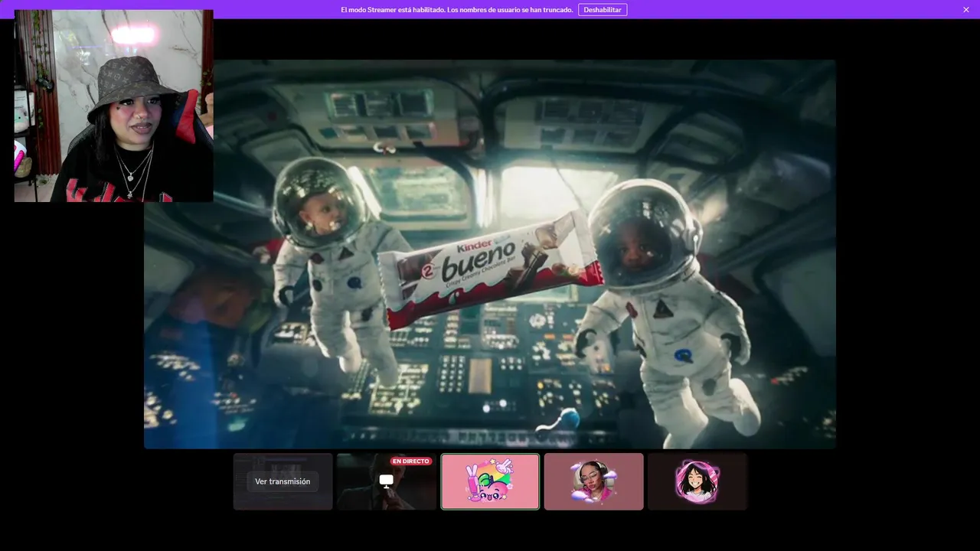Select the dark-haired girl avatar tile
Viewport: 980px width, 551px height.
point(697,481)
